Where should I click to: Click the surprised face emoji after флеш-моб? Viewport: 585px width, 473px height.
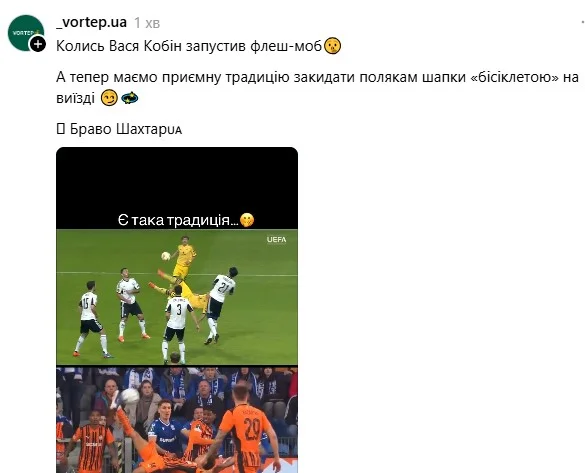pyautogui.click(x=332, y=46)
